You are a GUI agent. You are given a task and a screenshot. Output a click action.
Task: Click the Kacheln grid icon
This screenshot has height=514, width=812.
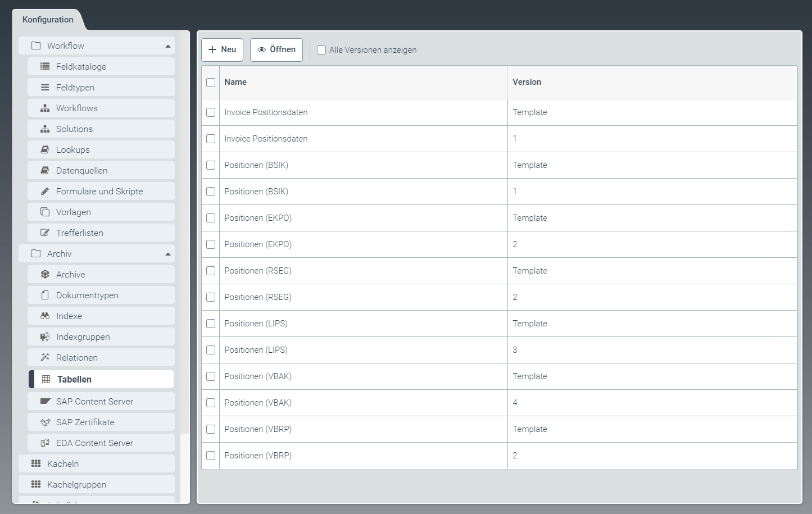(36, 463)
